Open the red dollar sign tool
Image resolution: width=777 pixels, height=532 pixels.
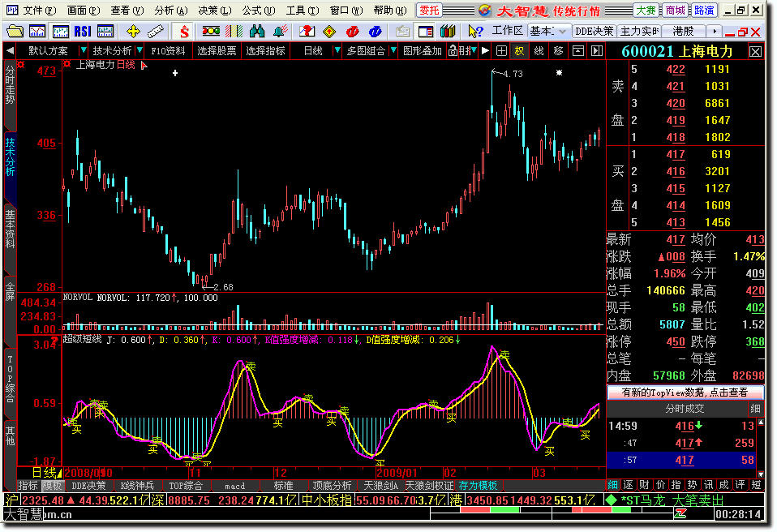[x=184, y=32]
